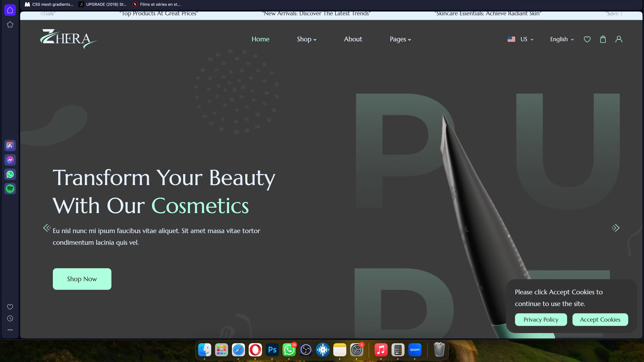Click "Top Products At Great Prices" banner text
Viewport: 644px width, 362px height.
(158, 13)
